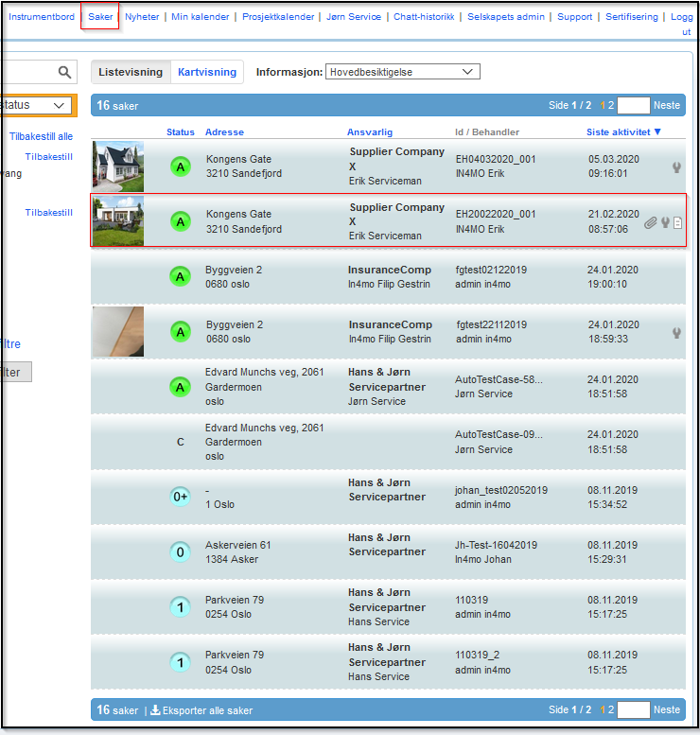
Task: Sort the list by Adresse column header
Action: click(x=224, y=132)
